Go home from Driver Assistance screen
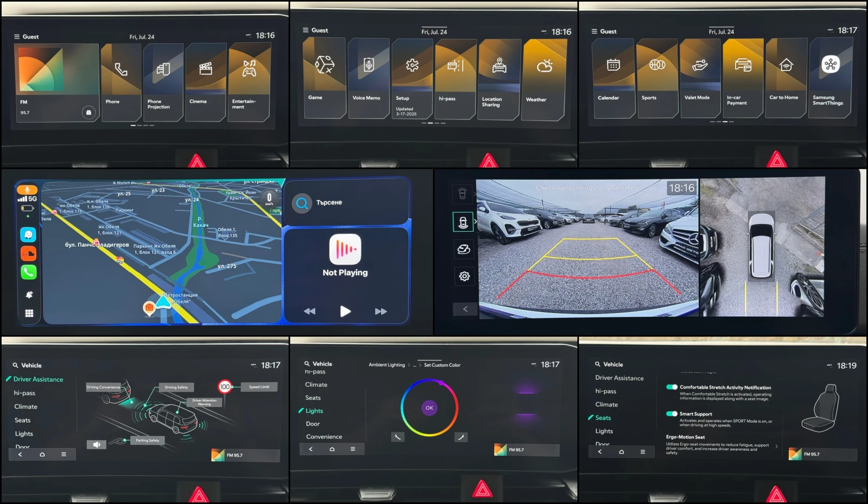868x504 pixels. tap(42, 454)
